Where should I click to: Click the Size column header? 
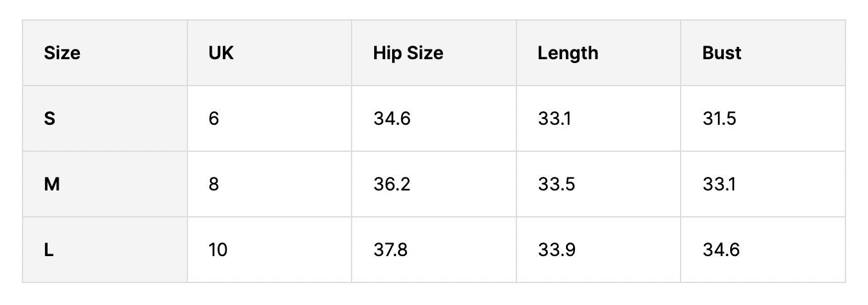point(62,53)
